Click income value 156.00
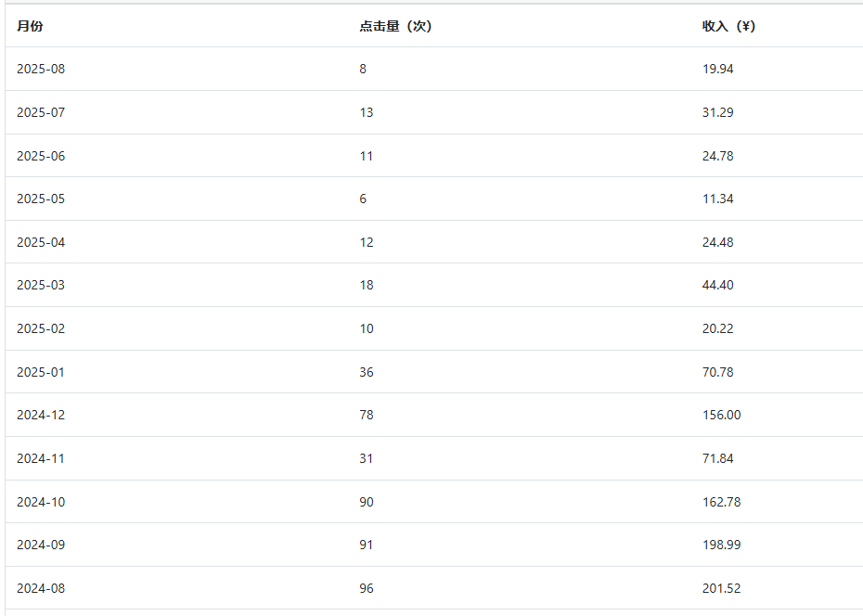The width and height of the screenshot is (863, 616). (722, 415)
